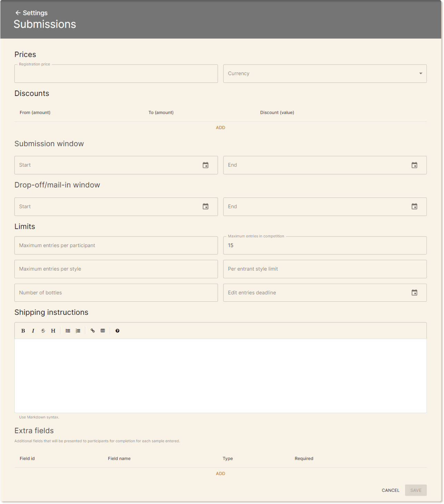444x504 pixels.
Task: Insert a numbered list
Action: (x=78, y=331)
